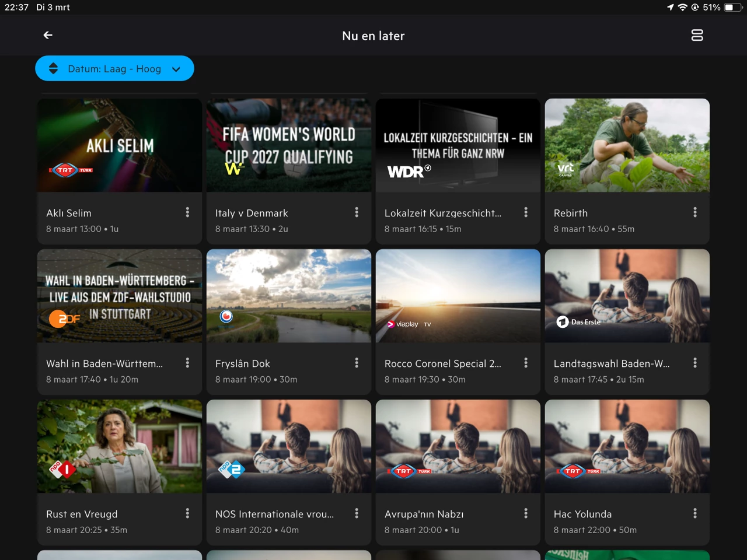Open the Lokalzeit Kurzgeschichten WDR thumbnail
Viewport: 747px width, 560px height.
click(x=458, y=145)
